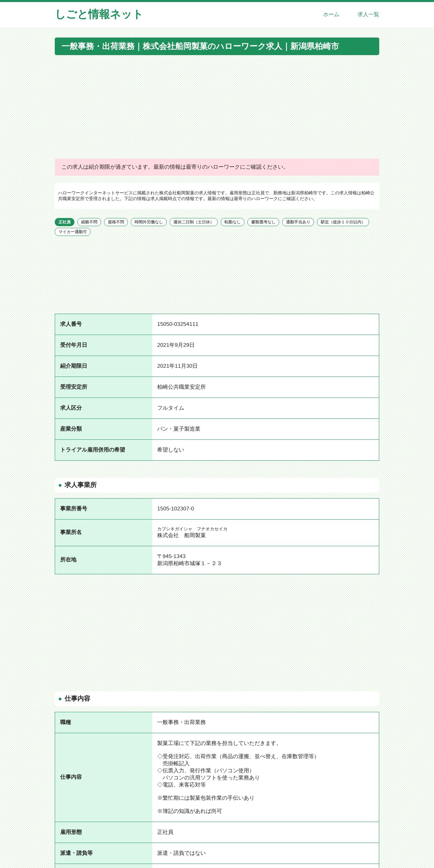
Task: Click the 所在地 row label
Action: [68, 560]
